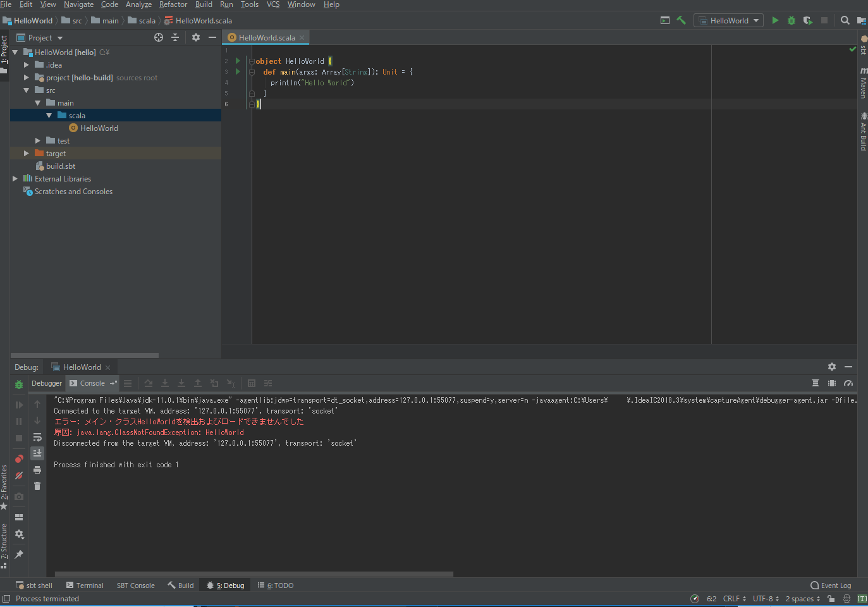Click the Terminal tool window button
The width and height of the screenshot is (868, 607).
(x=84, y=585)
